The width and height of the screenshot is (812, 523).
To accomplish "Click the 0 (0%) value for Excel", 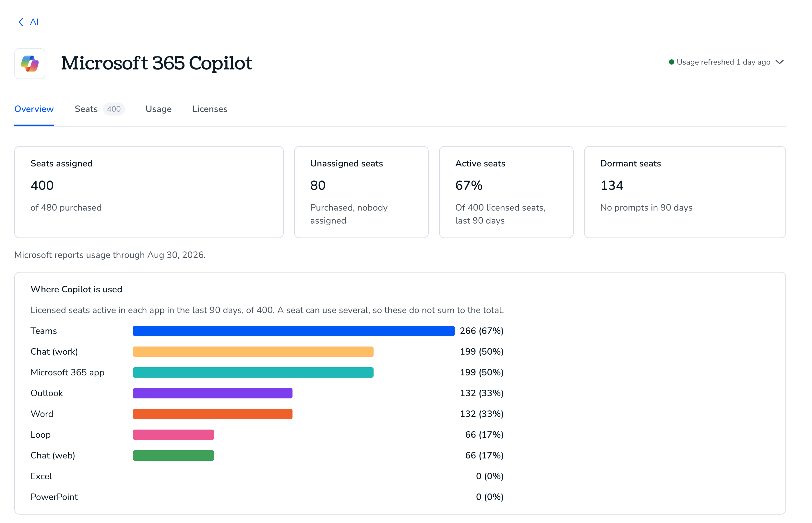I will (x=490, y=476).
